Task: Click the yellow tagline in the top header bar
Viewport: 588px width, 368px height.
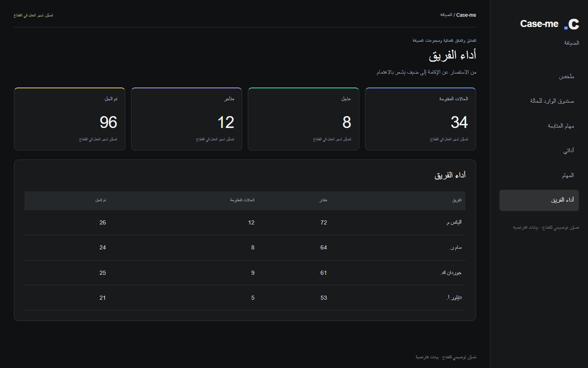Action: click(x=33, y=16)
